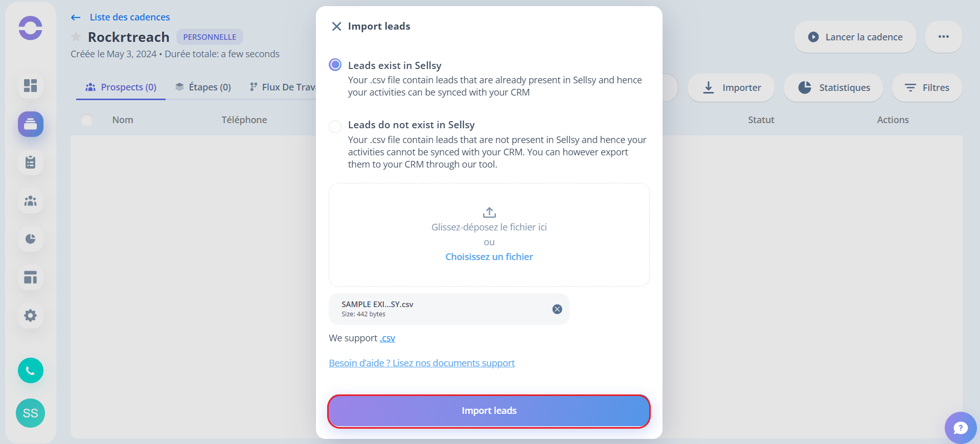Image resolution: width=980 pixels, height=444 pixels.
Task: Open the tasks clipboard icon in sidebar
Action: [x=31, y=162]
